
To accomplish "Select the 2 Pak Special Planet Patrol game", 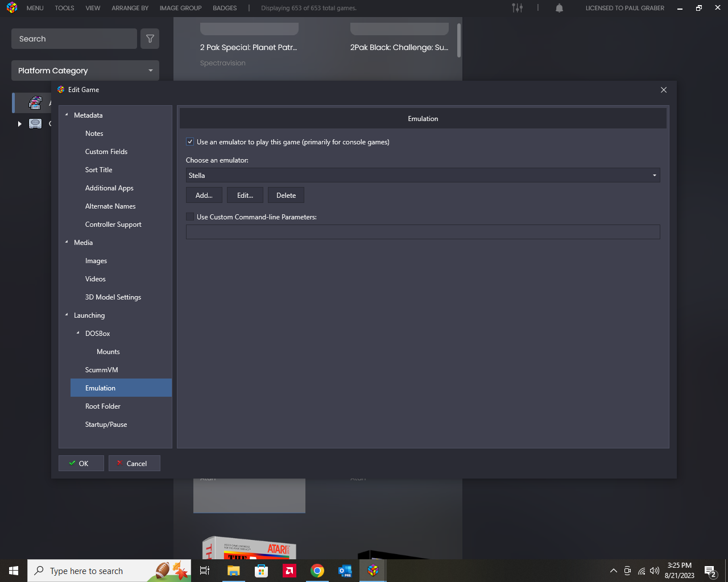I will tap(249, 47).
